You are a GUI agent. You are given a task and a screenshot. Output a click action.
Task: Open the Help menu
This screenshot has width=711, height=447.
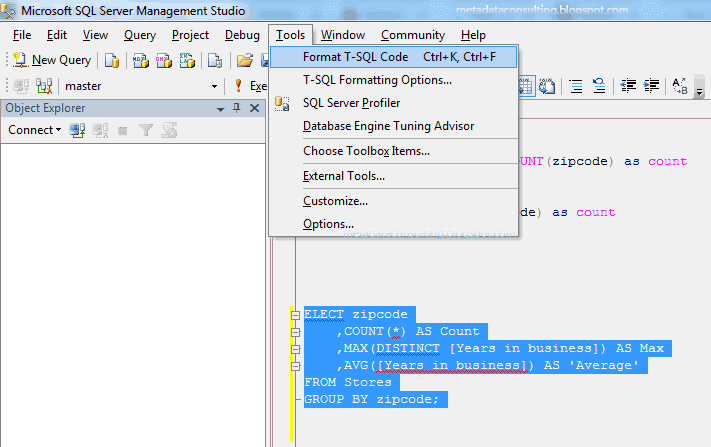click(x=473, y=35)
